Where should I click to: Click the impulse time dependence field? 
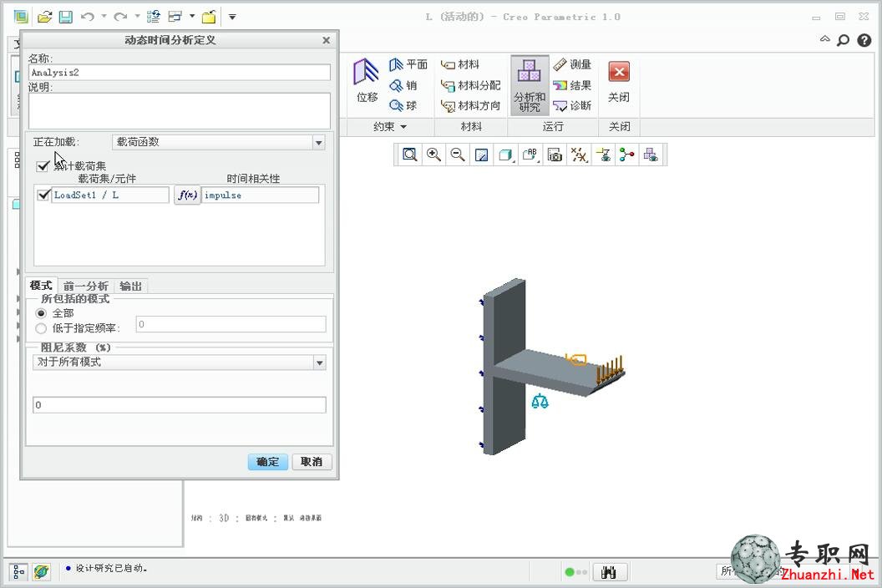[x=261, y=195]
